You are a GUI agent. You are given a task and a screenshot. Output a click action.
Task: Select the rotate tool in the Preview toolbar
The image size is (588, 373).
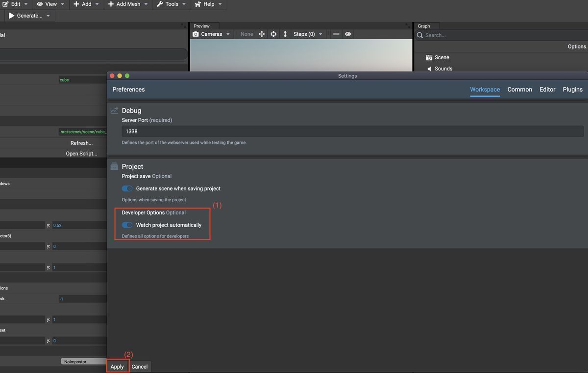pos(273,34)
